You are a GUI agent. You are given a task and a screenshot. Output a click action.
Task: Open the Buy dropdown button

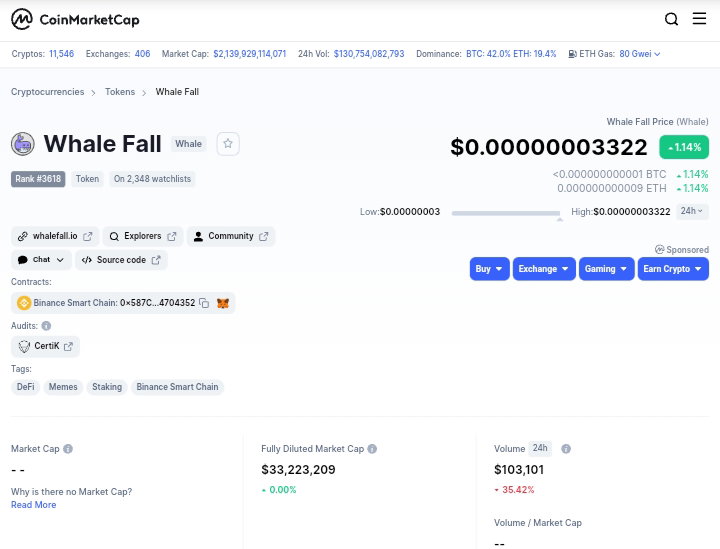point(489,269)
